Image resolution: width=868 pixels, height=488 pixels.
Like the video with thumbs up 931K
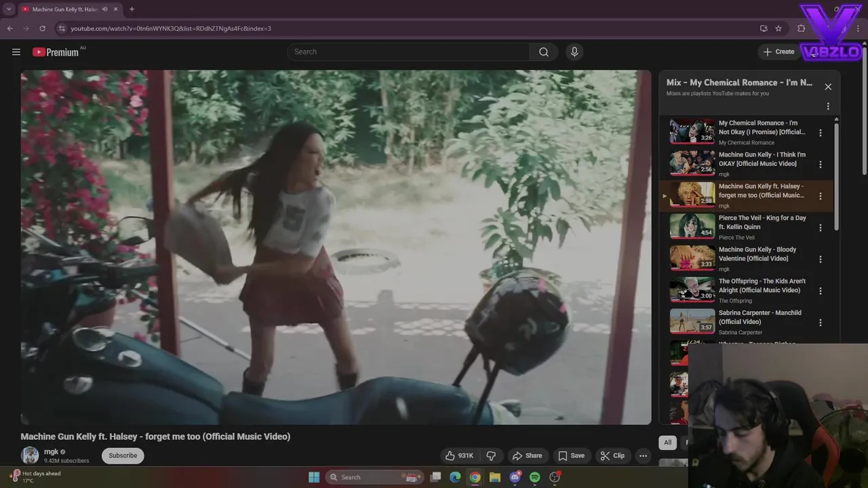point(459,455)
